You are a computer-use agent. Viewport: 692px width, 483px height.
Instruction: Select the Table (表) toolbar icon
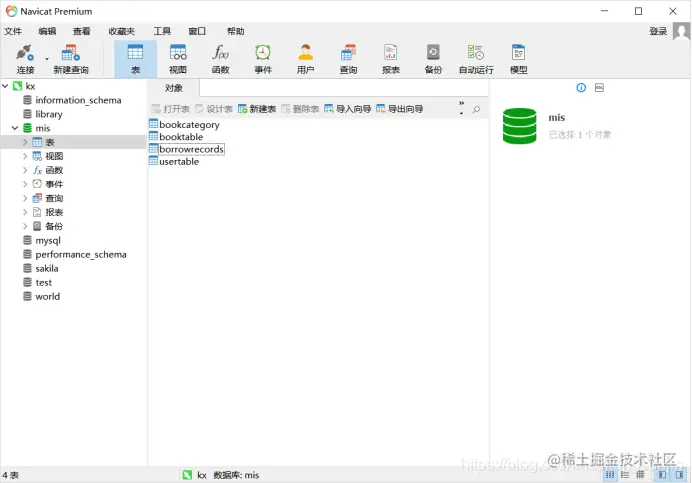pyautogui.click(x=135, y=59)
